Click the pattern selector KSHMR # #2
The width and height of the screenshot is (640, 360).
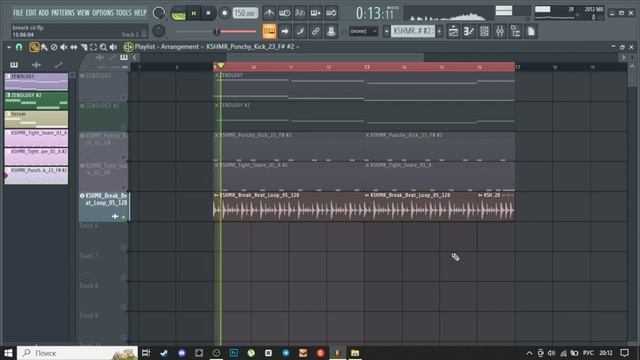pyautogui.click(x=413, y=31)
